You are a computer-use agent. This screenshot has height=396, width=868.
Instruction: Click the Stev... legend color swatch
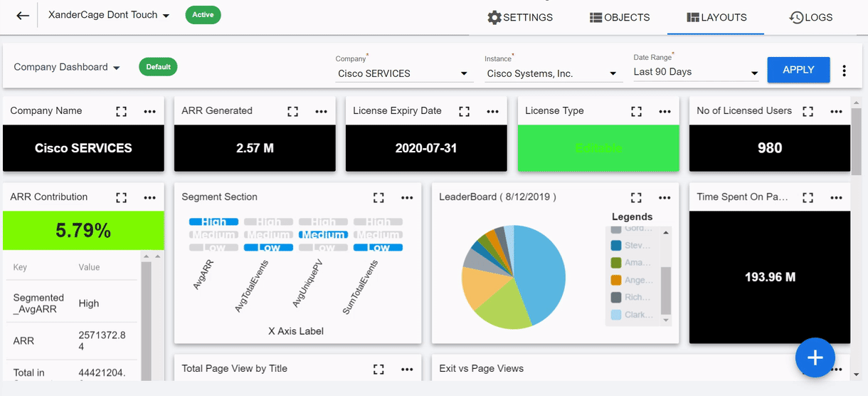pos(616,246)
